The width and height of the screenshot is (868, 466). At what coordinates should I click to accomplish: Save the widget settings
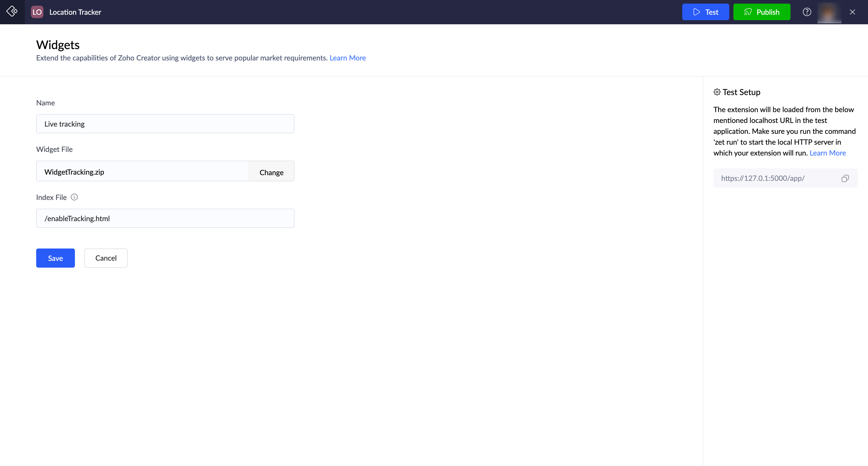click(x=55, y=258)
